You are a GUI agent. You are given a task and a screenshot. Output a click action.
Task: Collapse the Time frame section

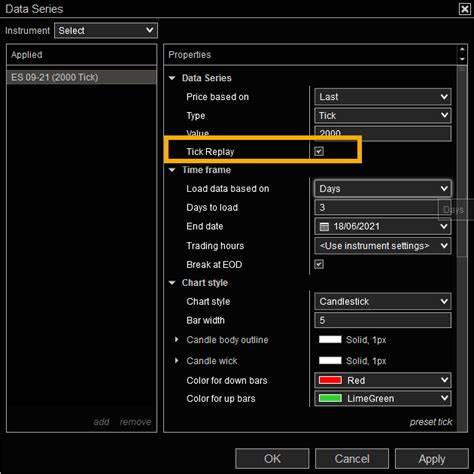click(x=172, y=170)
